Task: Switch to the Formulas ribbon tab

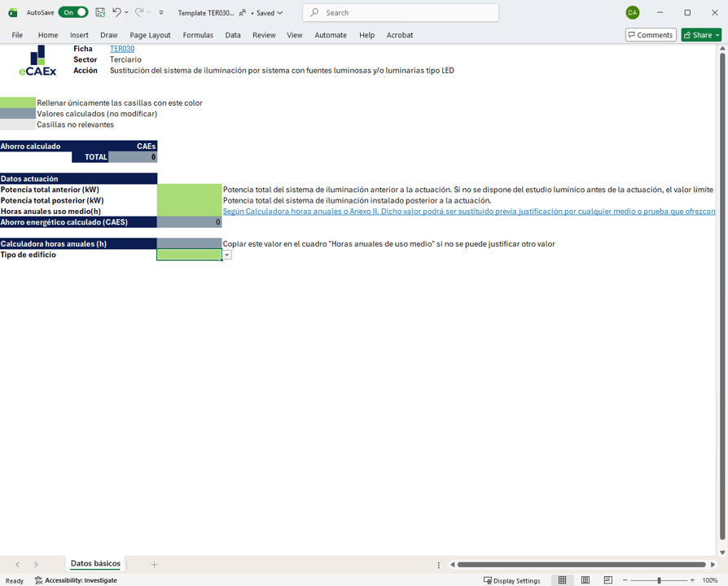Action: click(198, 35)
